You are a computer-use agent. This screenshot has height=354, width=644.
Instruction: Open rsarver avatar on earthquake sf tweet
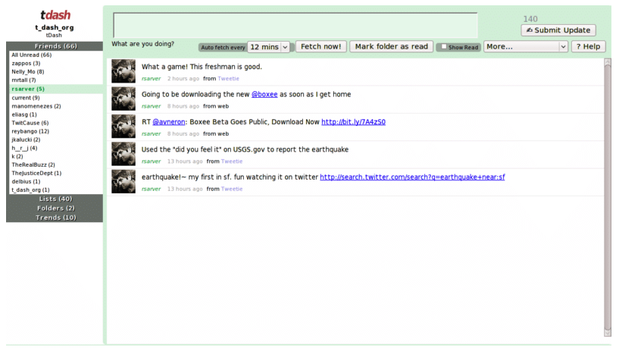[123, 181]
